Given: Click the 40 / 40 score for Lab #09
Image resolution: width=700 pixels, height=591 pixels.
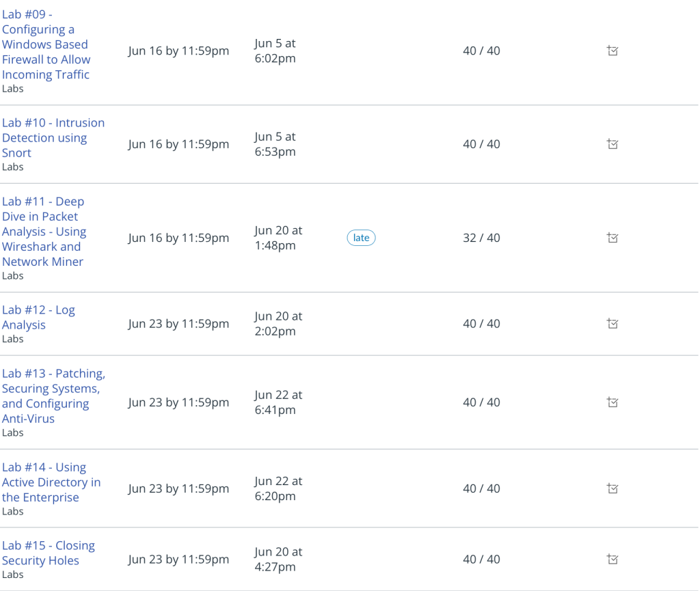Looking at the screenshot, I should tap(481, 51).
